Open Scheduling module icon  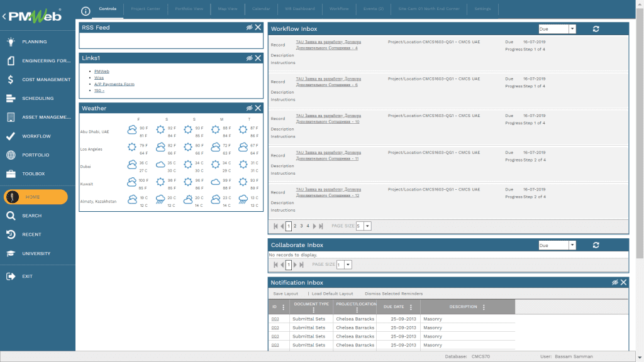click(x=11, y=99)
